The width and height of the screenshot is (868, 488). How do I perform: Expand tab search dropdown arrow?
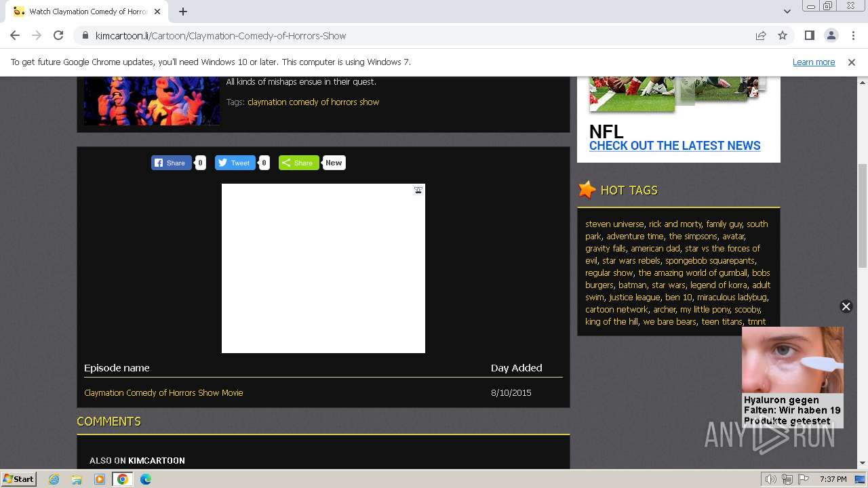(787, 12)
